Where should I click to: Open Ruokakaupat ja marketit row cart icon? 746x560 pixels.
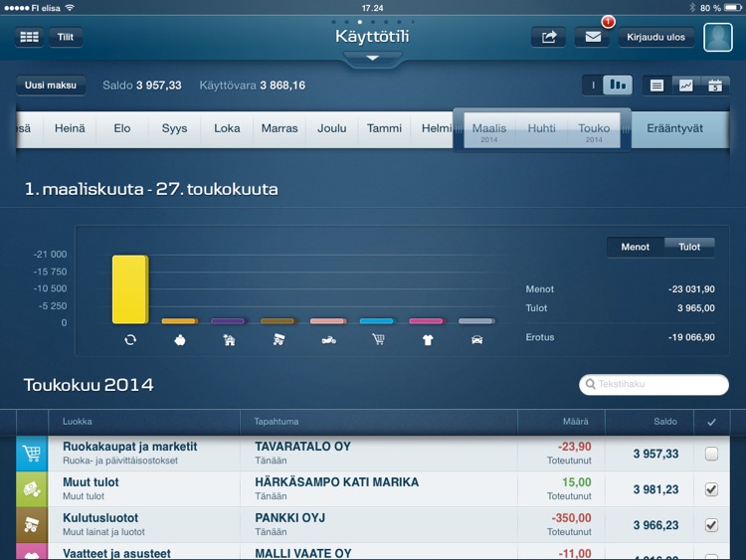click(32, 454)
